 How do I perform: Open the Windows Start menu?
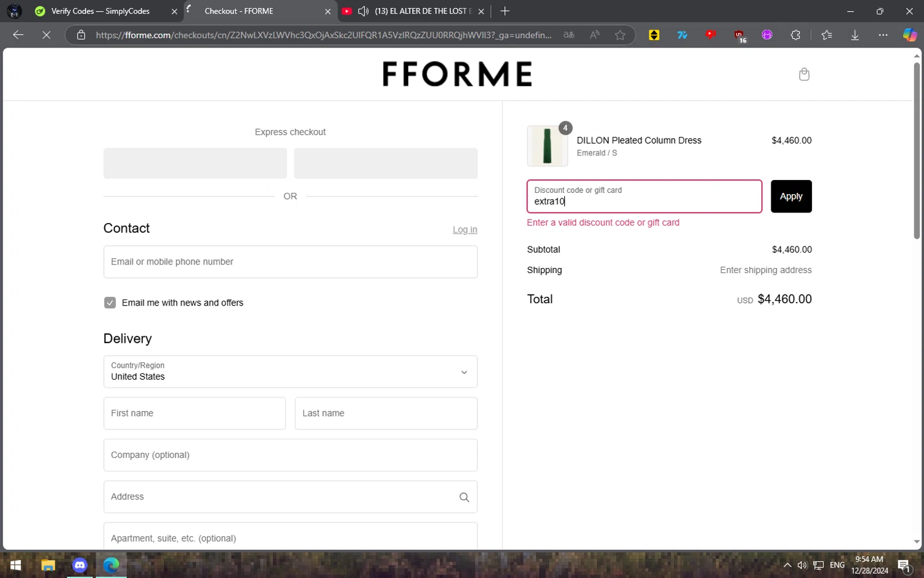pyautogui.click(x=16, y=565)
